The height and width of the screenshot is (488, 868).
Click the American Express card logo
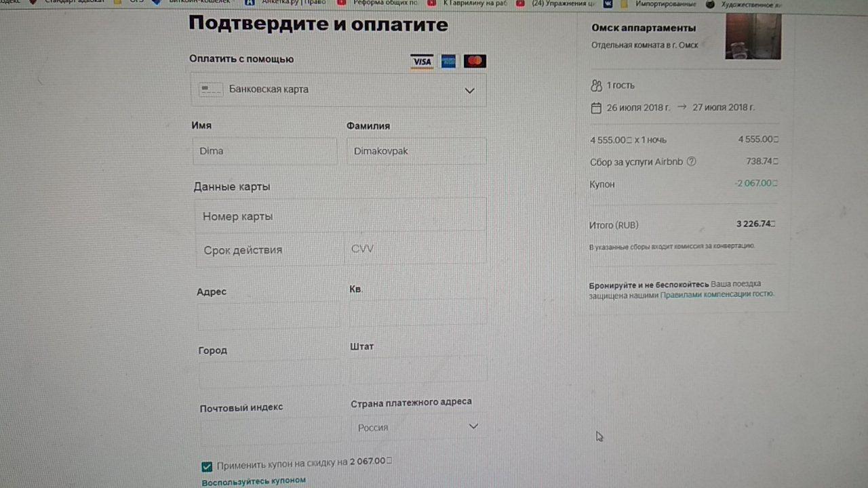pyautogui.click(x=448, y=62)
